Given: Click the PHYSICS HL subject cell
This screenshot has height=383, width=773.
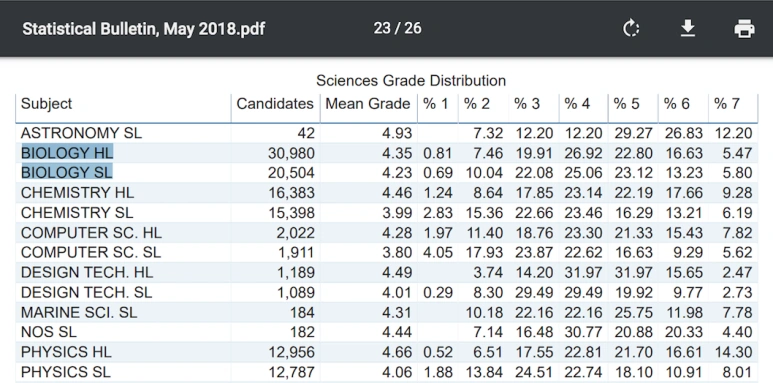Looking at the screenshot, I should 66,352.
